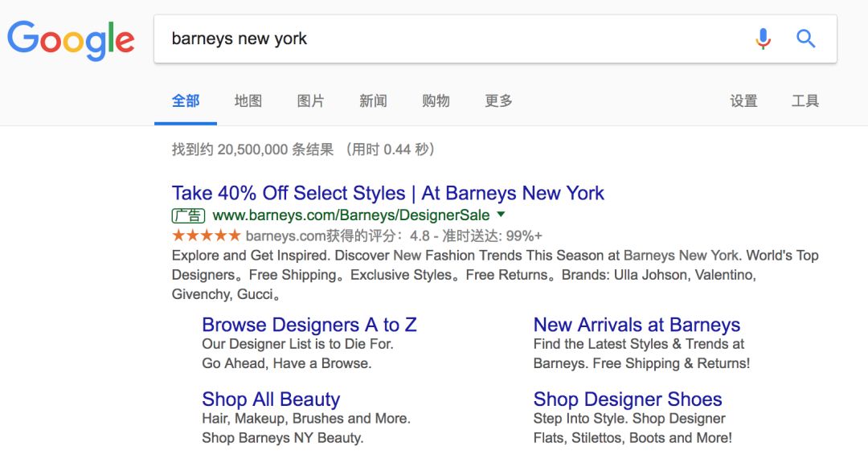Visit the New Arrivals at Barneys link

tap(637, 325)
